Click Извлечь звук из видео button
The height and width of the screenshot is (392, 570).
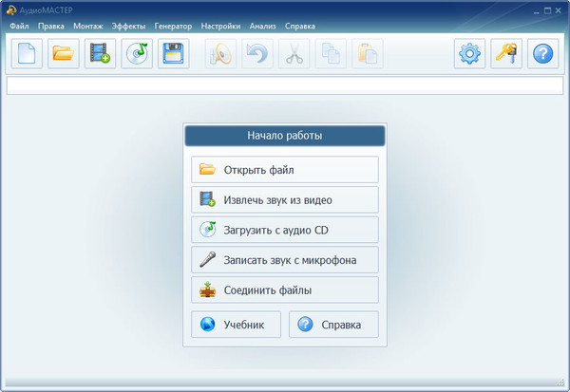pos(285,200)
